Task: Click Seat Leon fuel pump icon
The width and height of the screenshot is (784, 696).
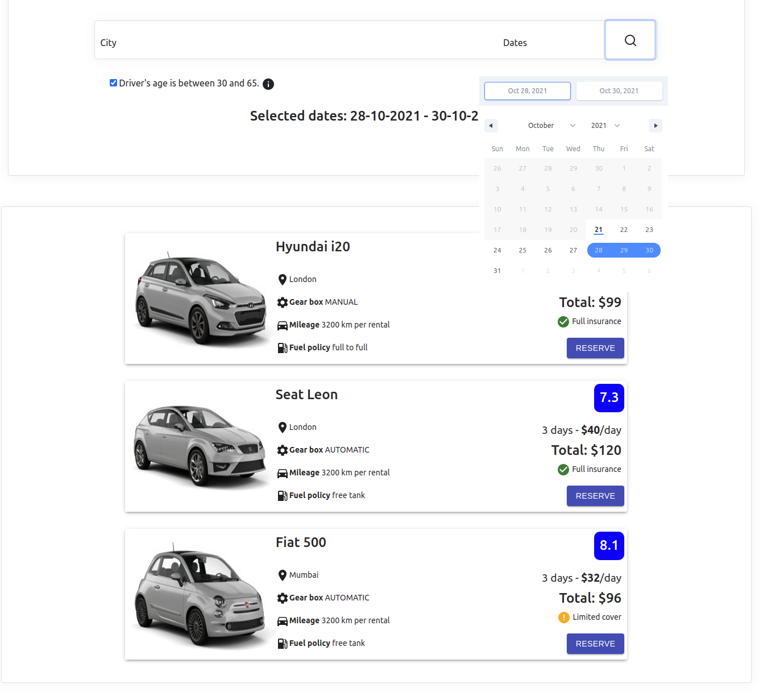Action: pos(283,496)
